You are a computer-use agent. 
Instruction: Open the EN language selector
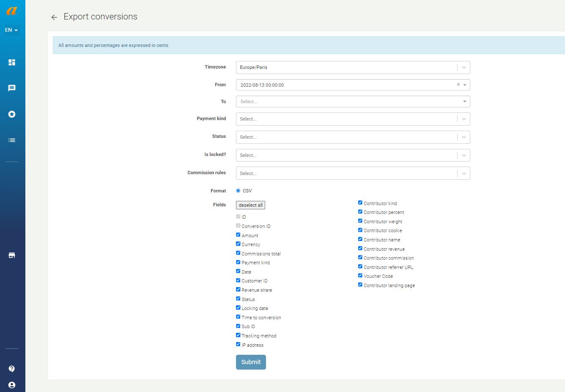pyautogui.click(x=11, y=30)
